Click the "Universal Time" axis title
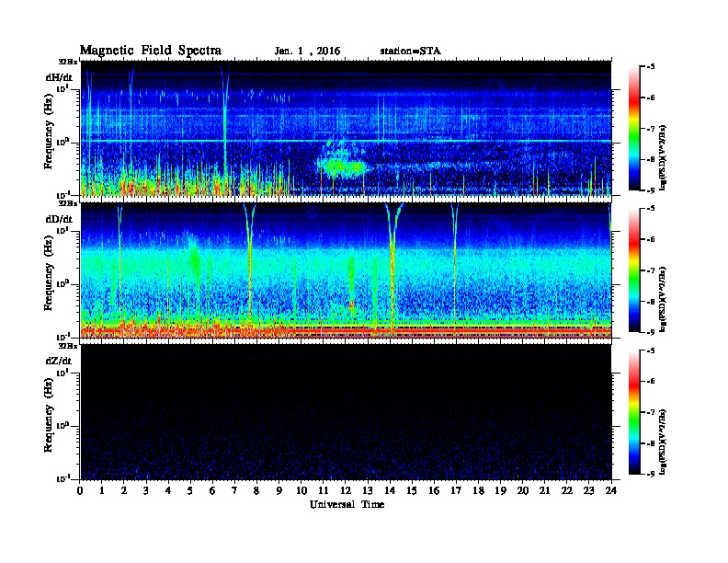The height and width of the screenshot is (563, 728). point(347,504)
